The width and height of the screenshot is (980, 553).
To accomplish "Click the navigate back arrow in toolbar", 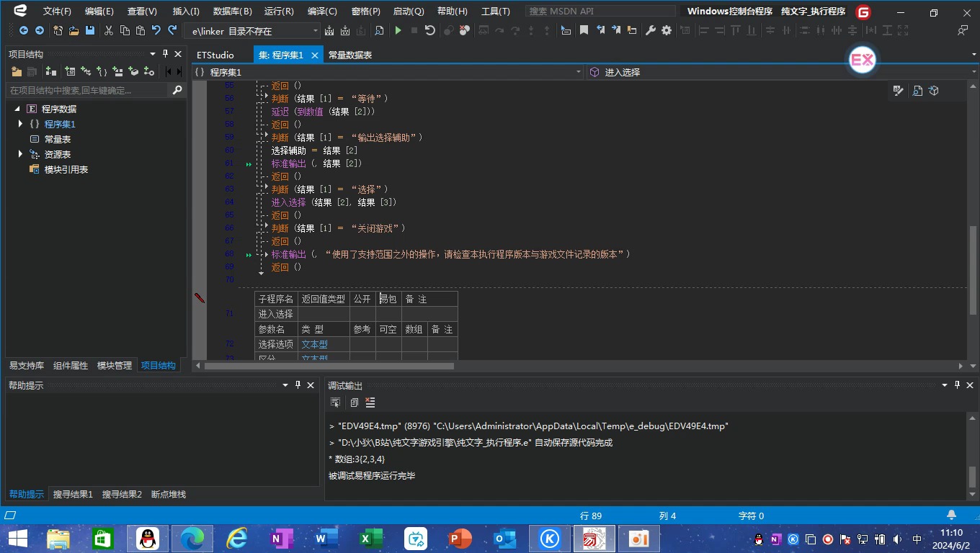I will click(24, 30).
